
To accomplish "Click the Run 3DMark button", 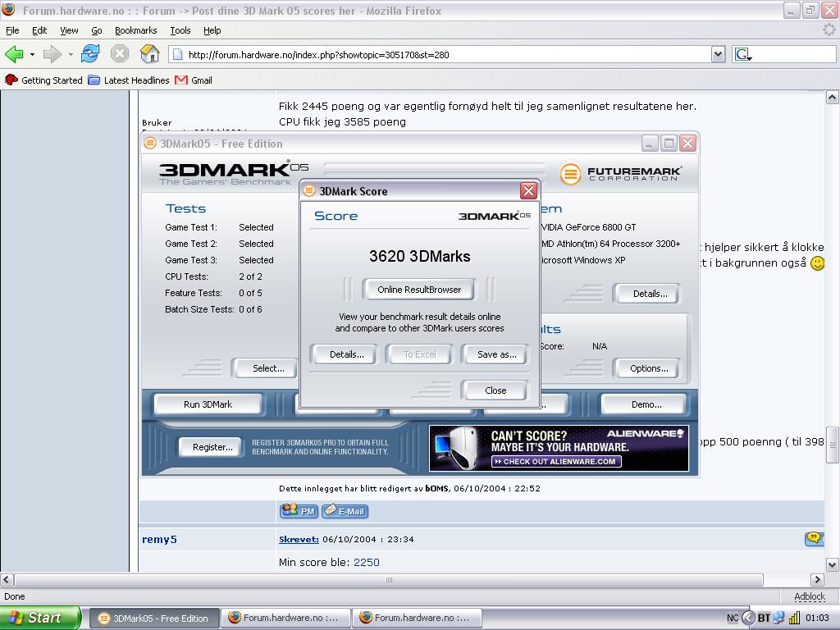I will (208, 404).
